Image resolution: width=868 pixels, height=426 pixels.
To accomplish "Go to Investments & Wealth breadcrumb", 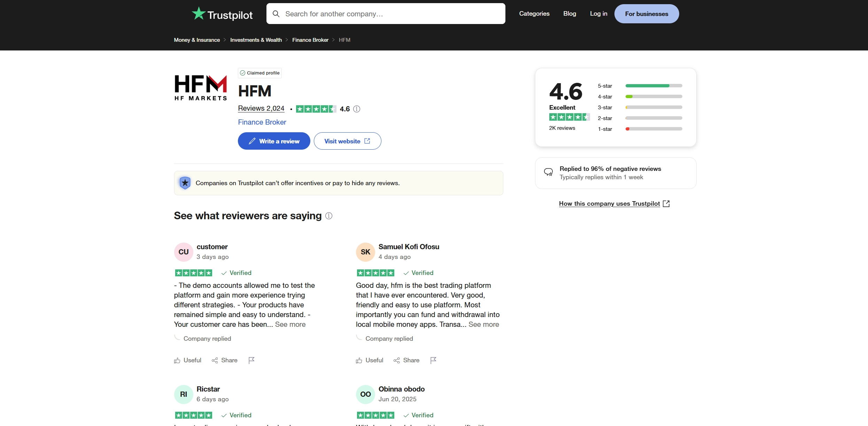I will pos(256,40).
